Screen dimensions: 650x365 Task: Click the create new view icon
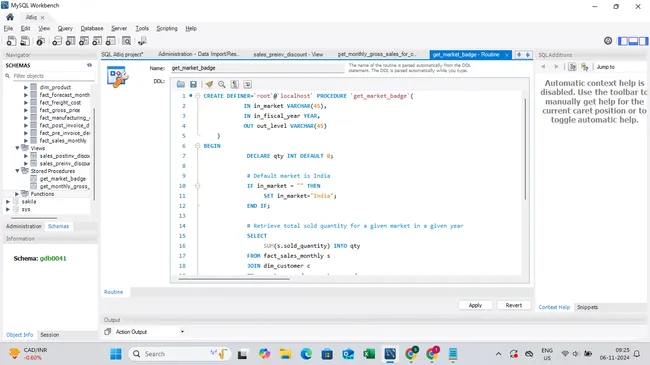[x=84, y=41]
